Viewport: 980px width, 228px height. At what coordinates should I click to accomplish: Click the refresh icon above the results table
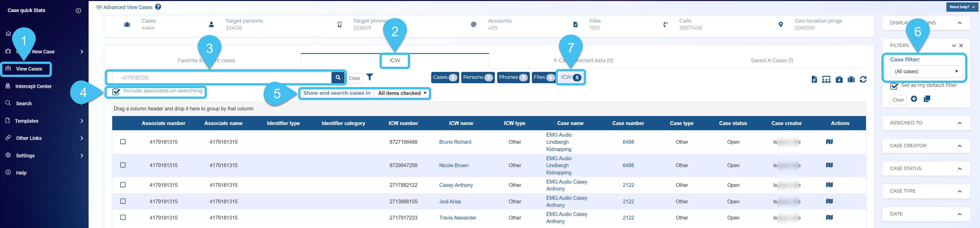[863, 79]
